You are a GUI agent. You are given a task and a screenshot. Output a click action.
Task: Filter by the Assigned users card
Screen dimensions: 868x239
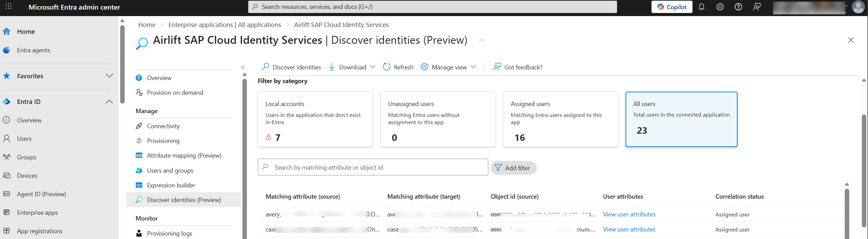click(x=560, y=119)
